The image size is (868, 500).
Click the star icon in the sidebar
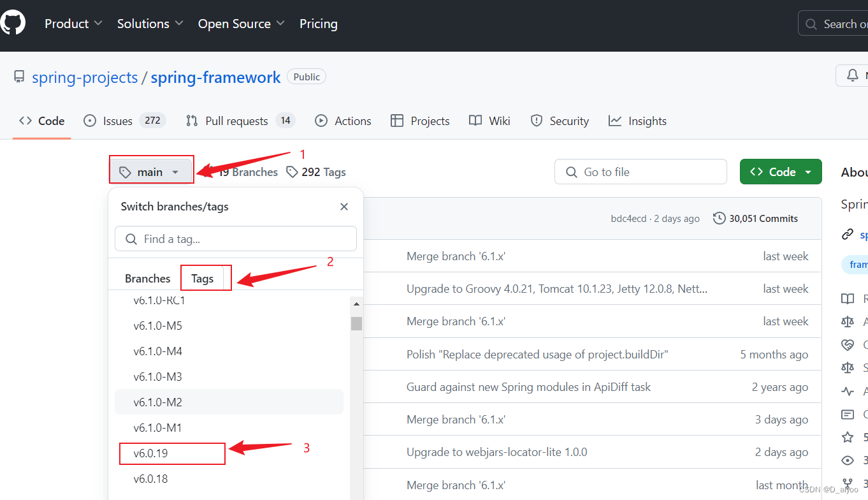[x=848, y=437]
